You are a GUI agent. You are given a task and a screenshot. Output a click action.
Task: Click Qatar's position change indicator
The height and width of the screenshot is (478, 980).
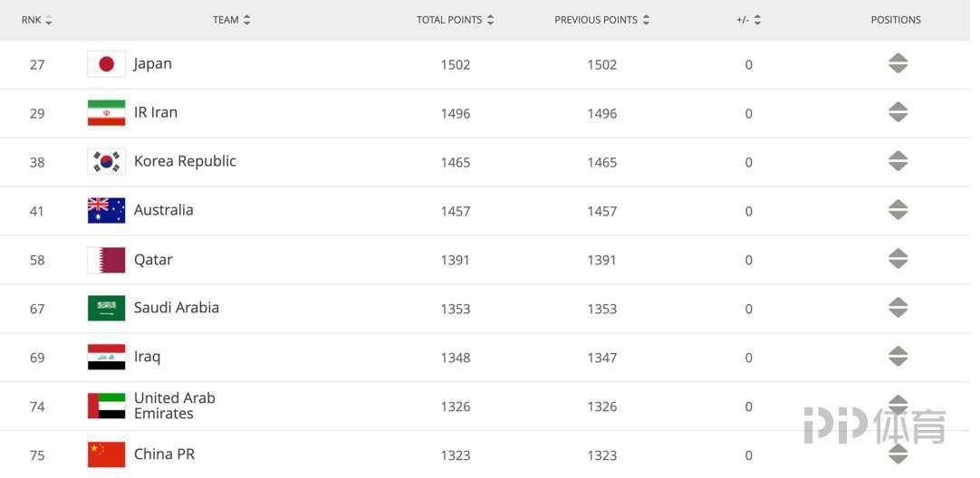(x=898, y=259)
